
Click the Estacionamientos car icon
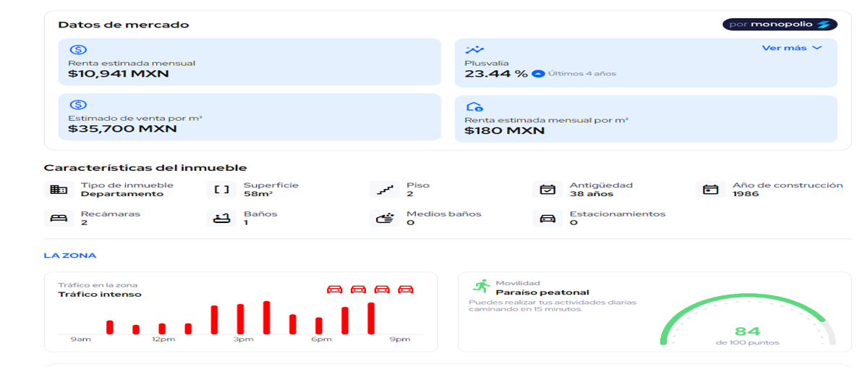[548, 218]
